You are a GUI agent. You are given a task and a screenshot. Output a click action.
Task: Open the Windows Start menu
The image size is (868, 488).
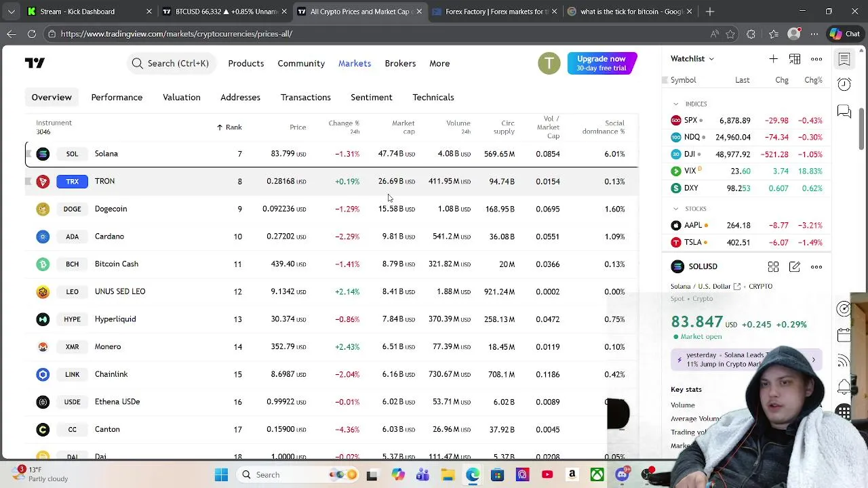pos(221,475)
